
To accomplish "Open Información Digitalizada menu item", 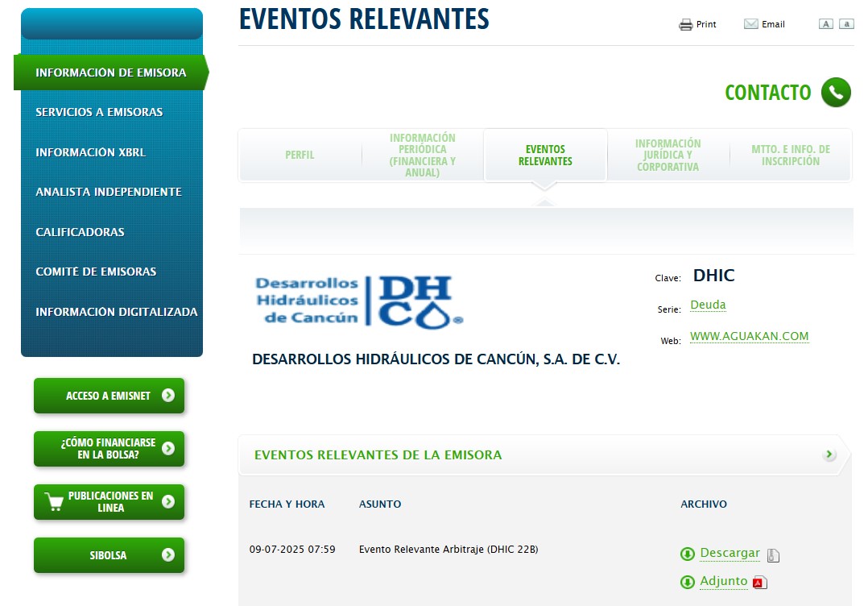I will (x=116, y=312).
